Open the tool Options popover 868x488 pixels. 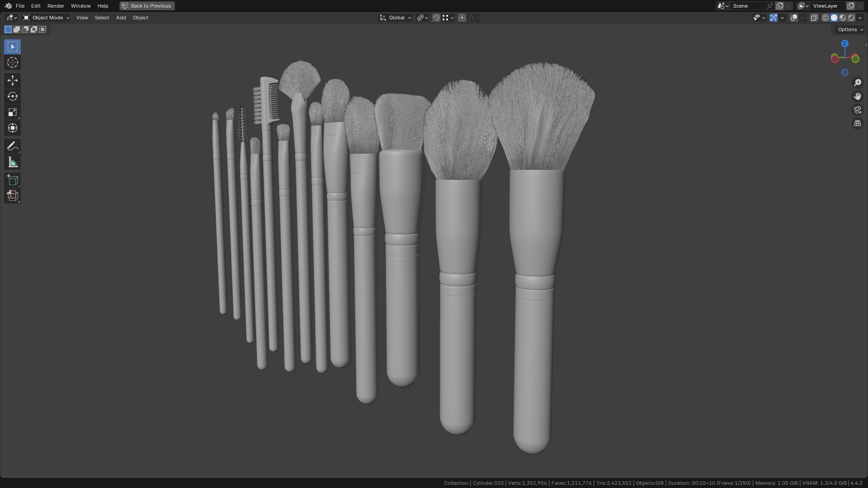[850, 29]
